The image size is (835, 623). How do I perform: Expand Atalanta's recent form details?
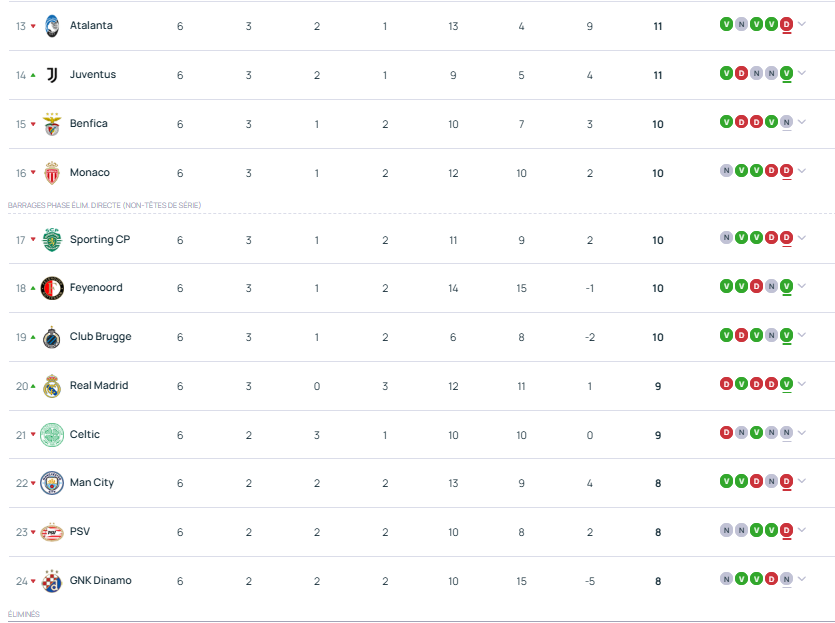801,24
